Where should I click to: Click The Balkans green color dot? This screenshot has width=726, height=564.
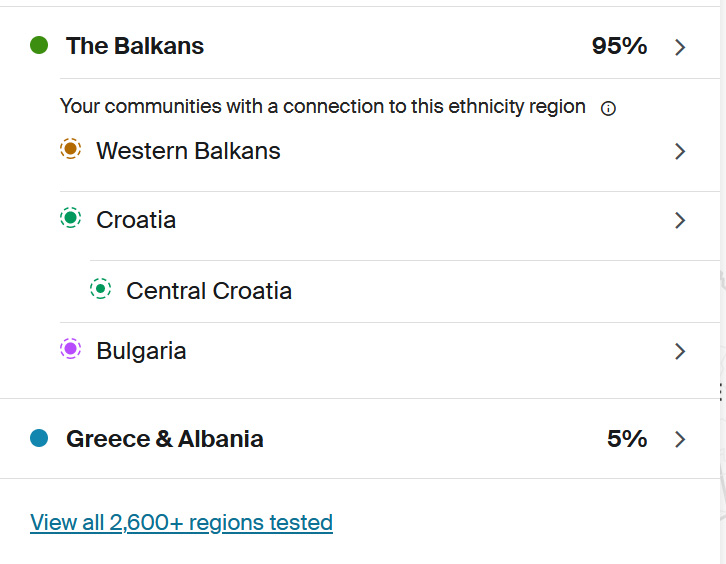pyautogui.click(x=40, y=45)
